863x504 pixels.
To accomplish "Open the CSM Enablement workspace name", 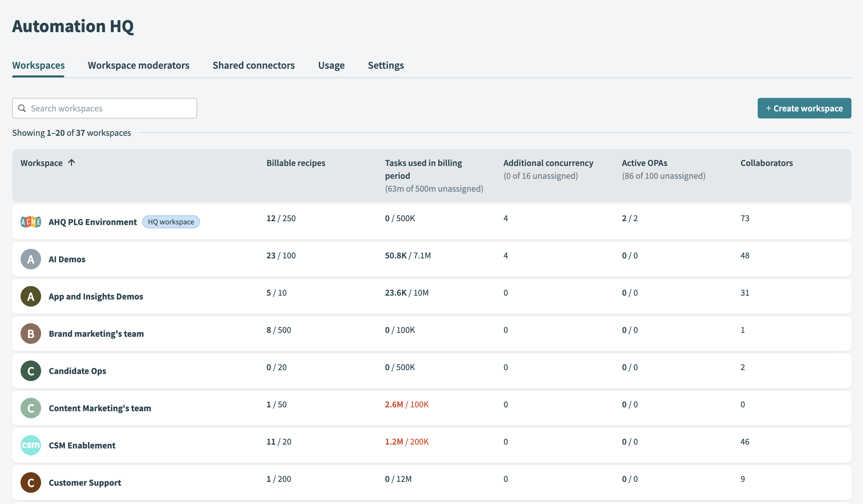I will click(x=82, y=445).
